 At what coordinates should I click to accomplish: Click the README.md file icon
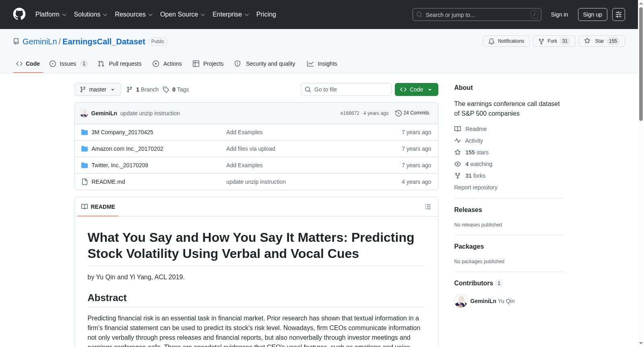[85, 182]
